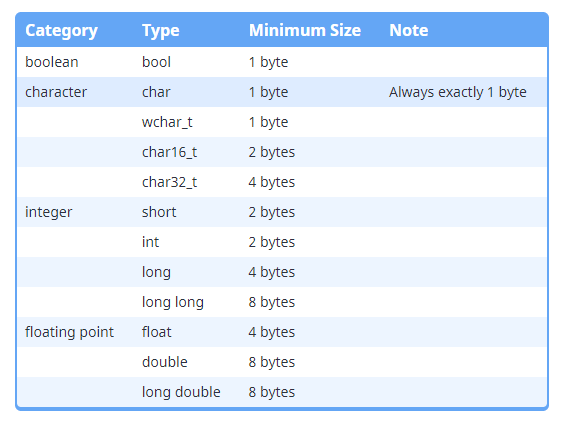Click the char16_t type cell
The width and height of the screenshot is (575, 425).
click(x=169, y=152)
